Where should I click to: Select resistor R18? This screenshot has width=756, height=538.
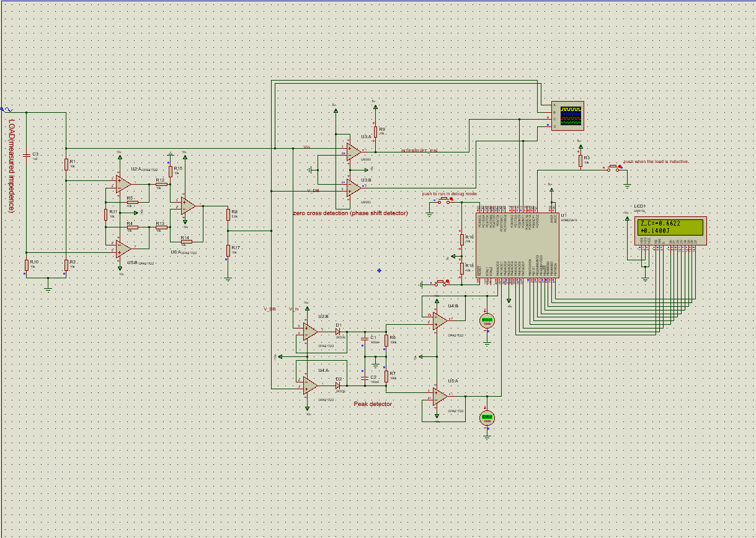coord(461,268)
